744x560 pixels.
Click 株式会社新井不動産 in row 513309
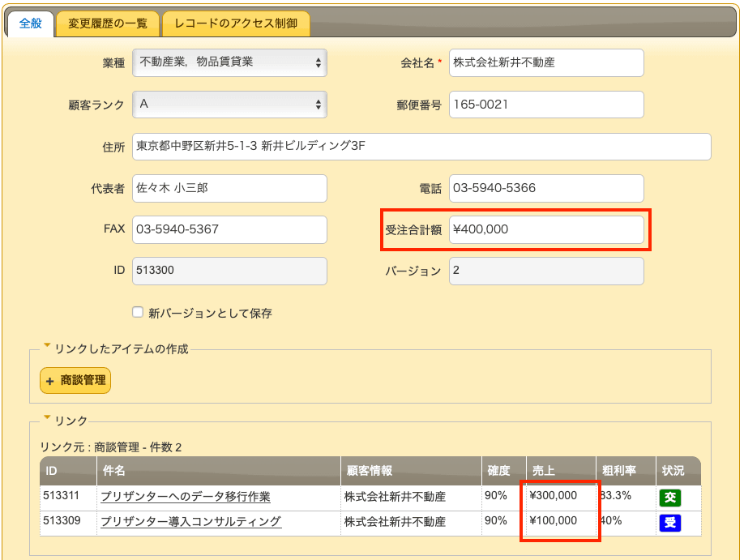coord(395,522)
